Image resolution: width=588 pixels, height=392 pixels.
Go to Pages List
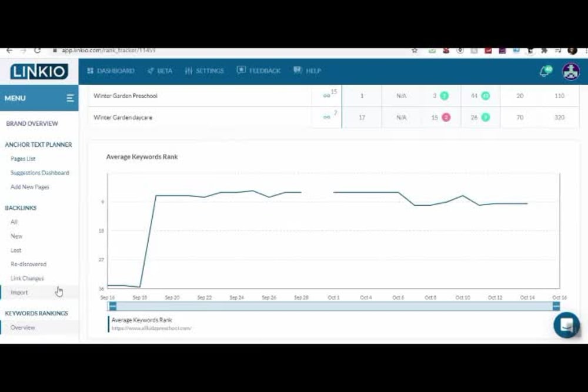(23, 159)
